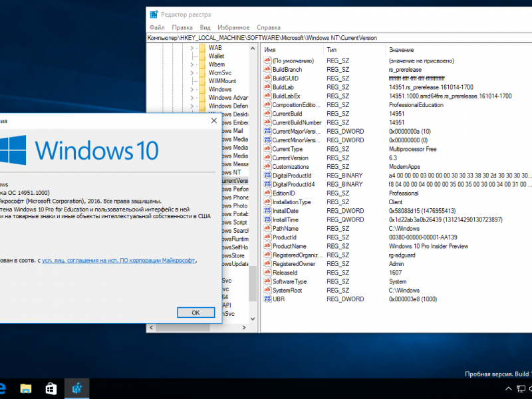Click the UBR DWORD value icon
532x399 pixels.
click(x=267, y=299)
